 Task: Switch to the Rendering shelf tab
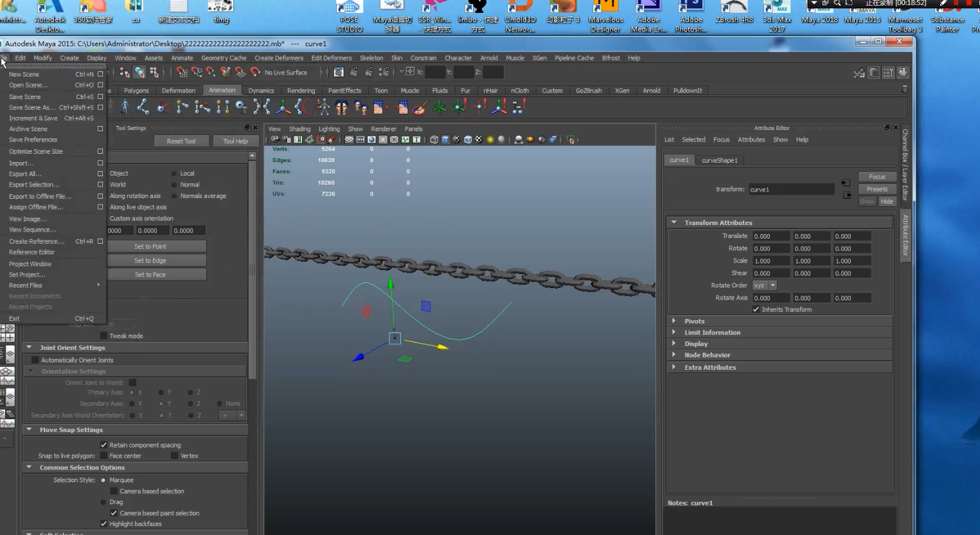point(301,91)
